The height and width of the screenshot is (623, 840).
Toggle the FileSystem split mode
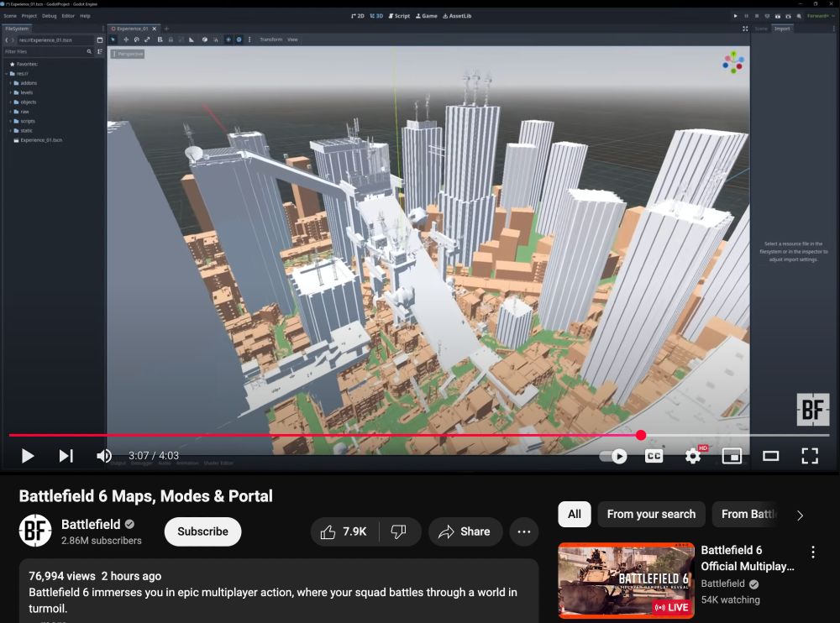(100, 40)
